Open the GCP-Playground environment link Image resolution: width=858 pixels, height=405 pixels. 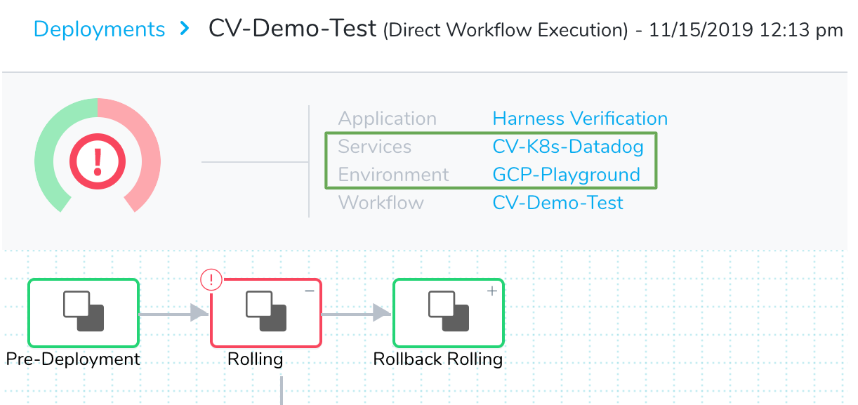click(566, 175)
